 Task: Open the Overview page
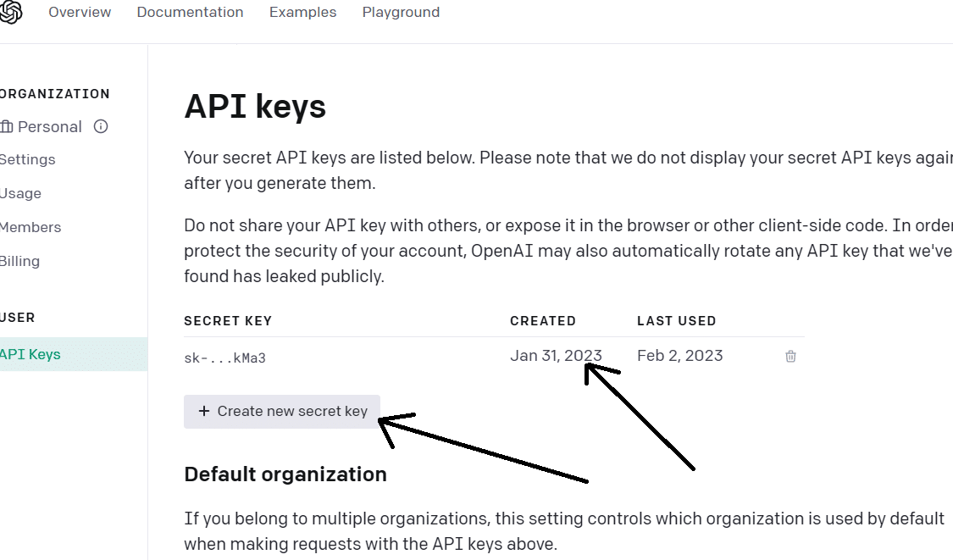80,13
